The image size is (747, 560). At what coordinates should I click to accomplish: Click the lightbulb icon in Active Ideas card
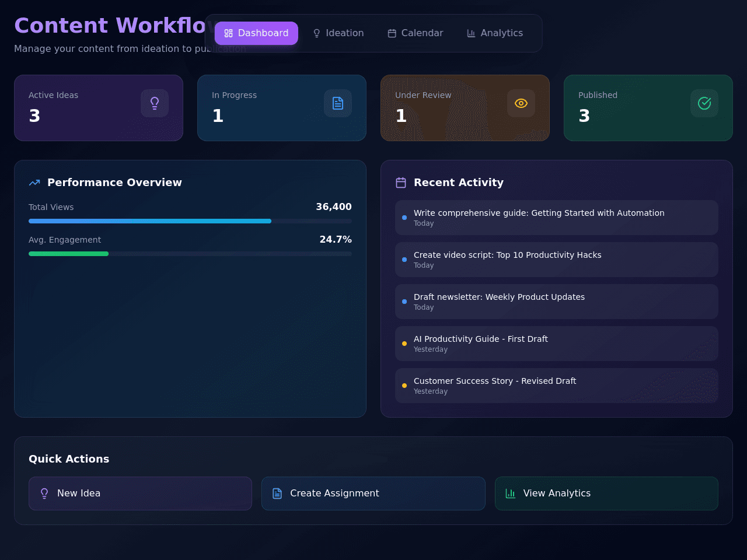[155, 103]
